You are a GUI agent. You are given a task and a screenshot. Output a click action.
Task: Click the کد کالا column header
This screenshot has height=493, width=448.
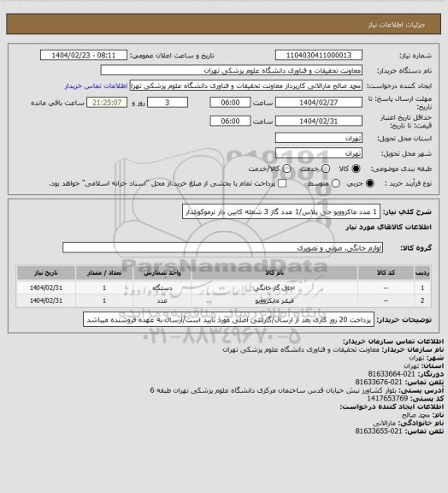pos(386,272)
